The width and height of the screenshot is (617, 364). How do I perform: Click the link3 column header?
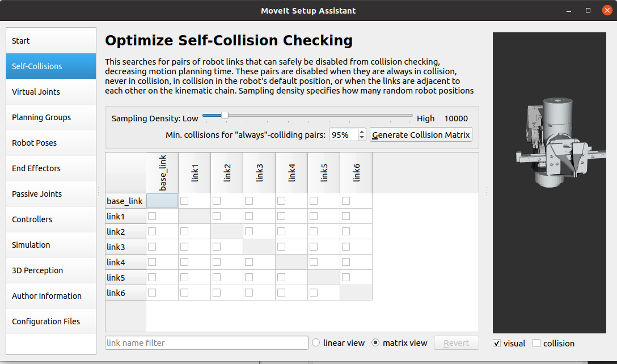[259, 173]
